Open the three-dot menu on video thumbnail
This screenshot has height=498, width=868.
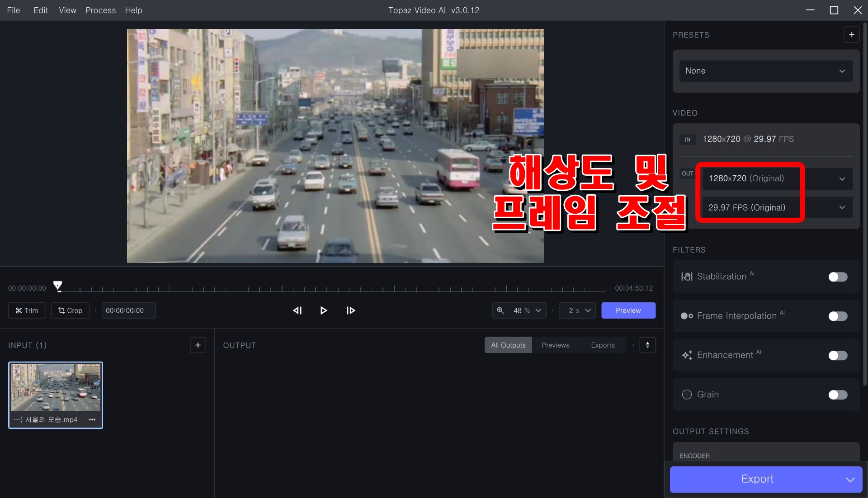(92, 420)
